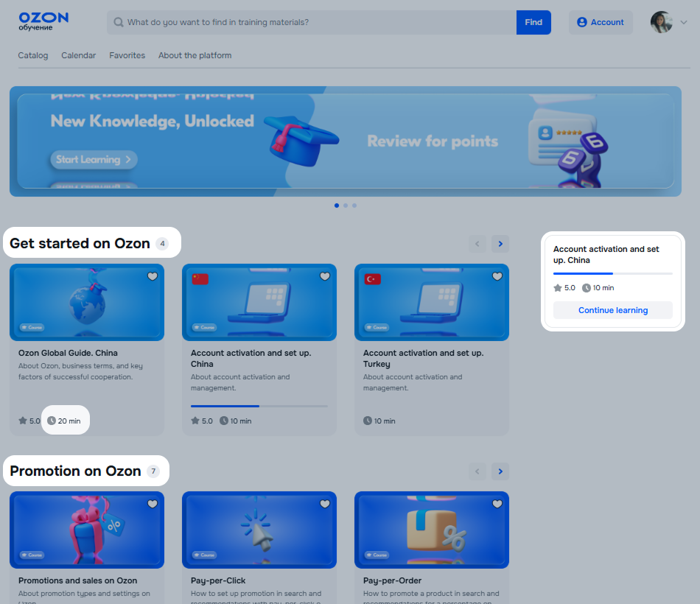Click the Ozon logo in the header
The height and width of the screenshot is (604, 700).
click(43, 21)
